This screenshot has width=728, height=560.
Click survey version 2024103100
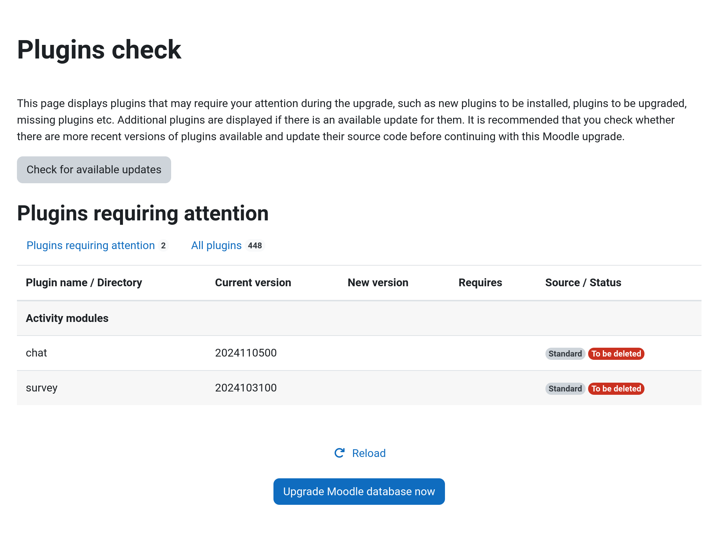246,388
